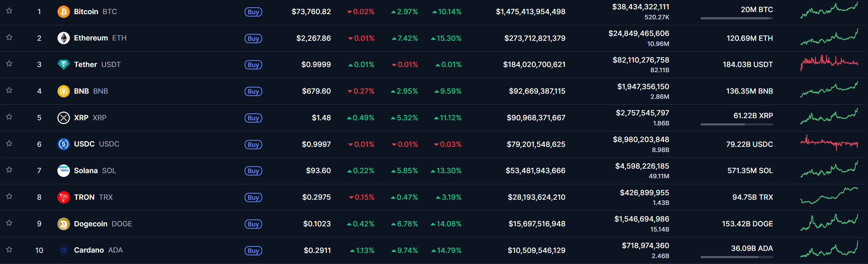Click the Tether logo icon

click(x=63, y=65)
